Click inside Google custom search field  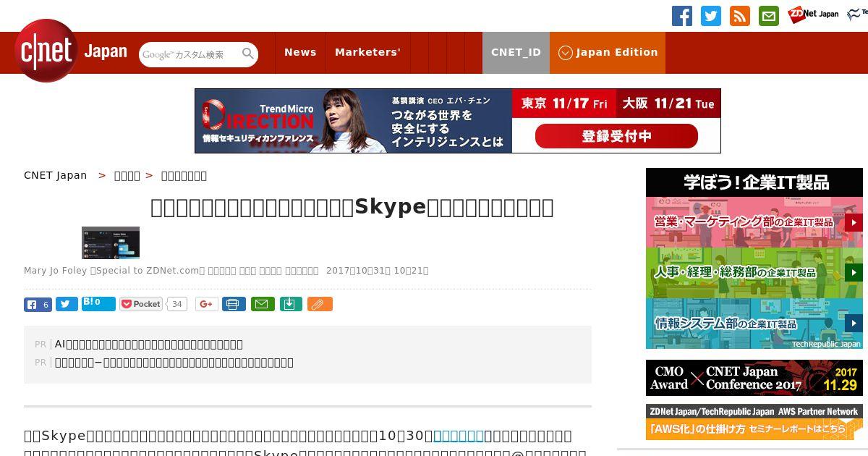190,54
